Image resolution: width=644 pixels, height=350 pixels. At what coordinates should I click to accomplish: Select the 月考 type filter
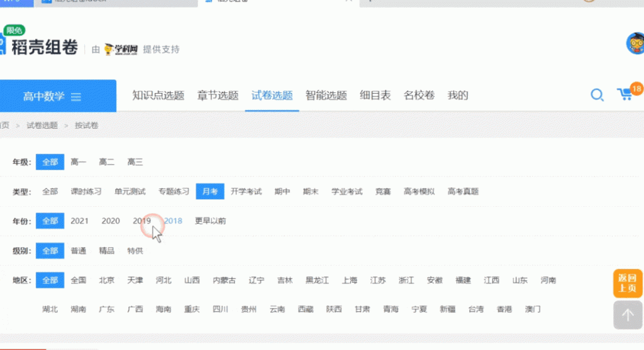(x=210, y=192)
